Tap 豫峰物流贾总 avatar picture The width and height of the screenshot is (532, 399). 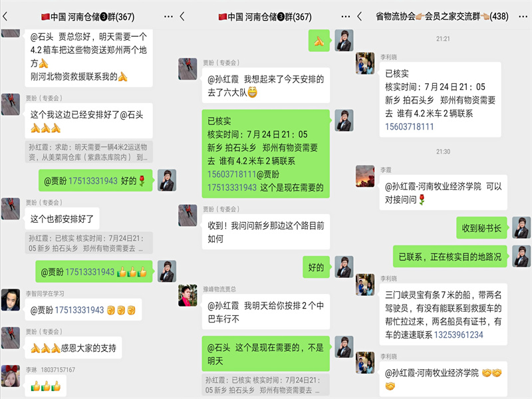pyautogui.click(x=188, y=295)
